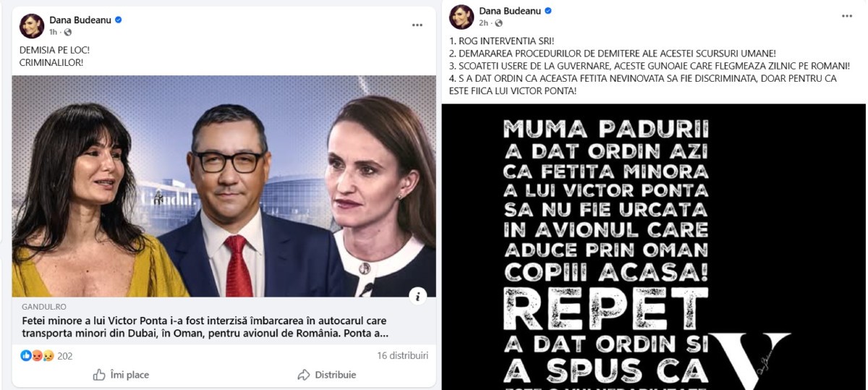Open the three-dots menu on the left post
Screen dimensions: 868x390
(417, 25)
